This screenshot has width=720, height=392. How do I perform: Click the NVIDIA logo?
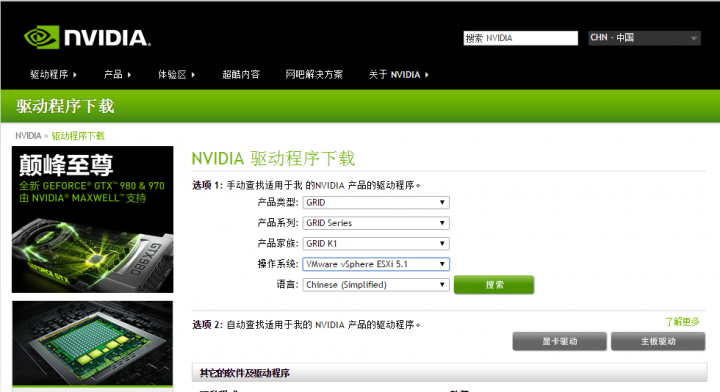[x=87, y=37]
